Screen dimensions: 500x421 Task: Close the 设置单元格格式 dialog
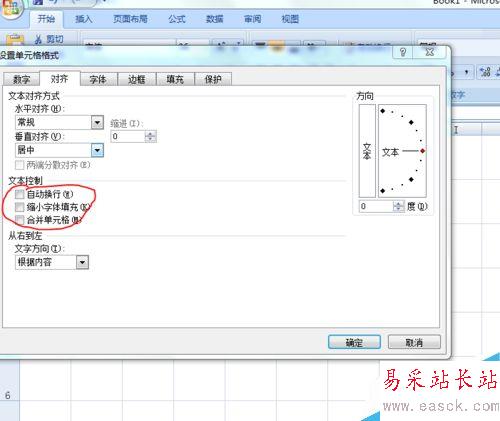(430, 52)
